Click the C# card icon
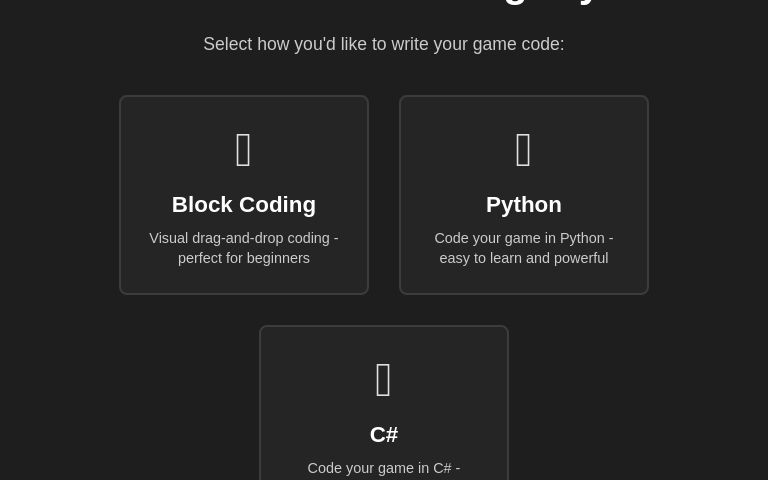Image resolution: width=768 pixels, height=480 pixels. (x=383, y=380)
